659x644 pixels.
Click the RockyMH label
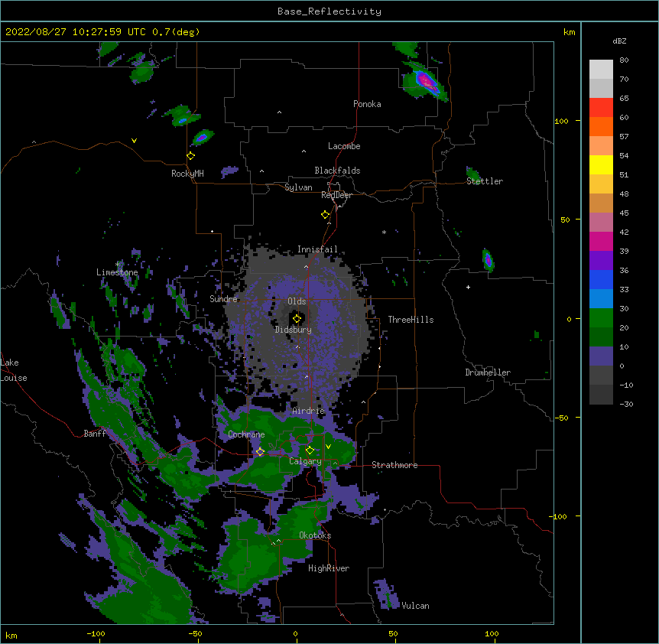pyautogui.click(x=187, y=174)
